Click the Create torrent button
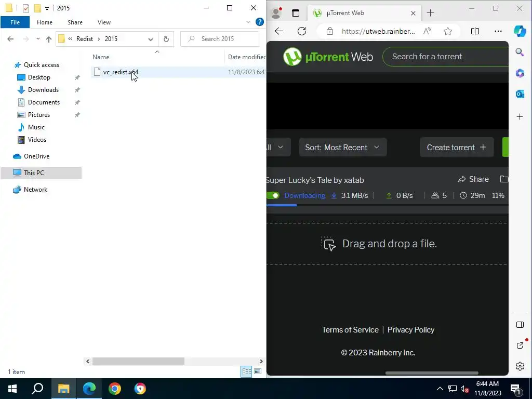Viewport: 532px width, 399px height. tap(457, 147)
